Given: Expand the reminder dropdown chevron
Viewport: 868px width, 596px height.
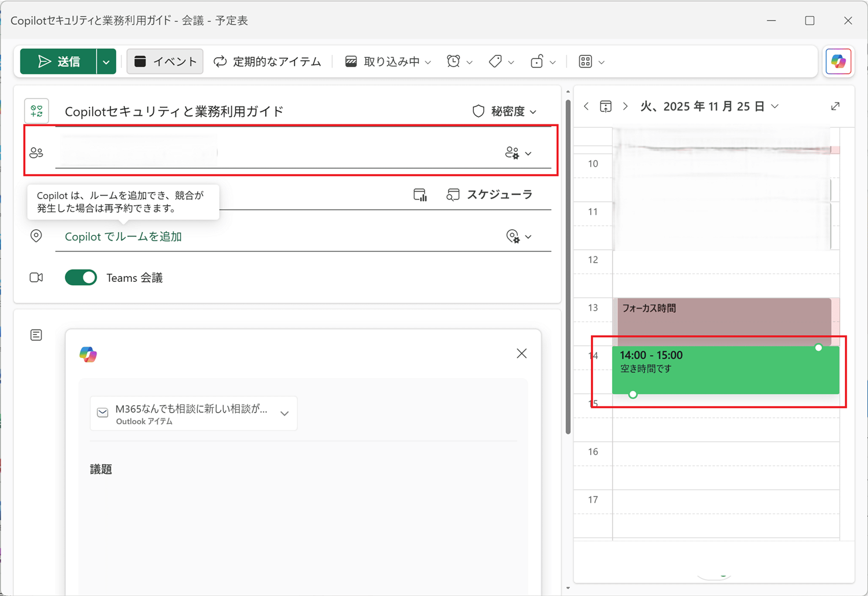Looking at the screenshot, I should click(469, 62).
